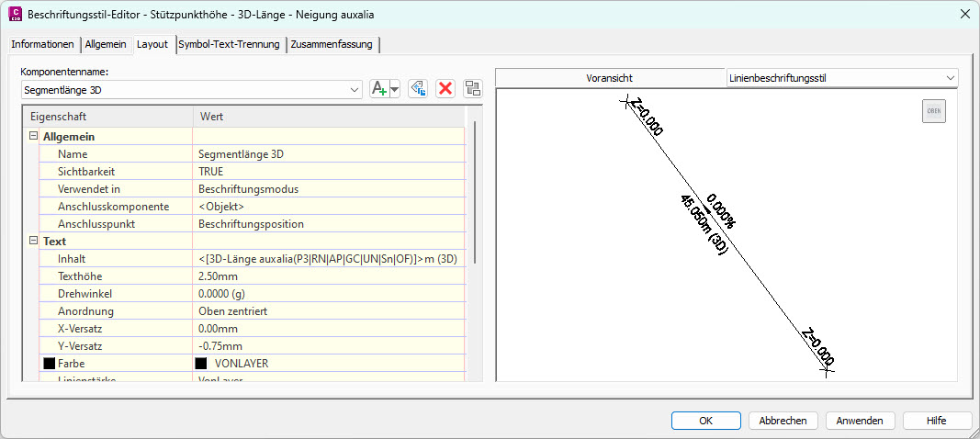980x439 pixels.
Task: Open the Zusammenfassung tab
Action: pyautogui.click(x=332, y=44)
